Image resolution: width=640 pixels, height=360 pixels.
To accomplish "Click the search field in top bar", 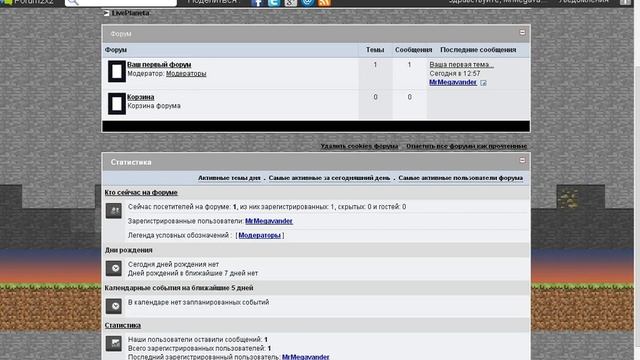I will [x=121, y=2].
